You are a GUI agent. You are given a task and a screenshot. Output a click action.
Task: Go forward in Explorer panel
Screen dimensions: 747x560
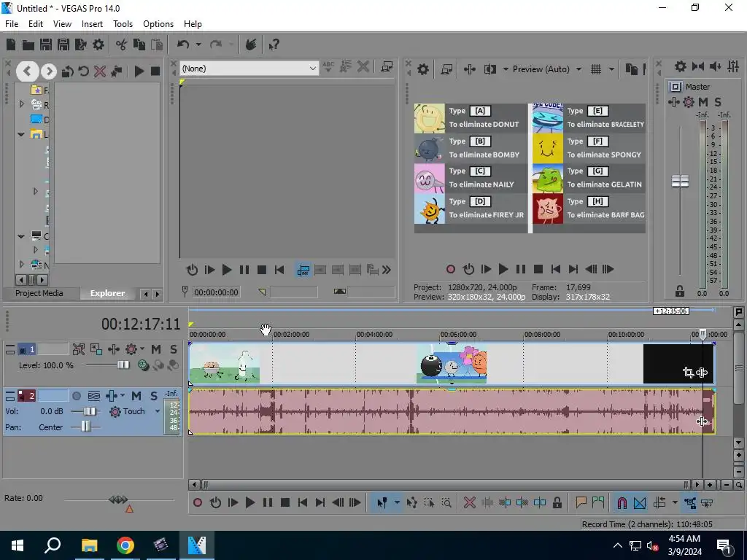tap(48, 71)
